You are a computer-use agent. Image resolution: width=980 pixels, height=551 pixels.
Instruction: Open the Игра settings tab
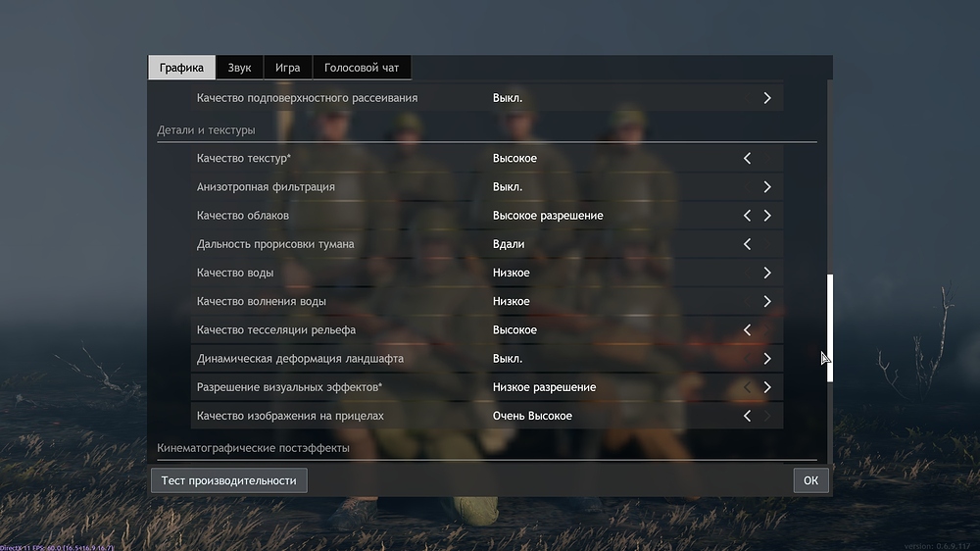287,68
